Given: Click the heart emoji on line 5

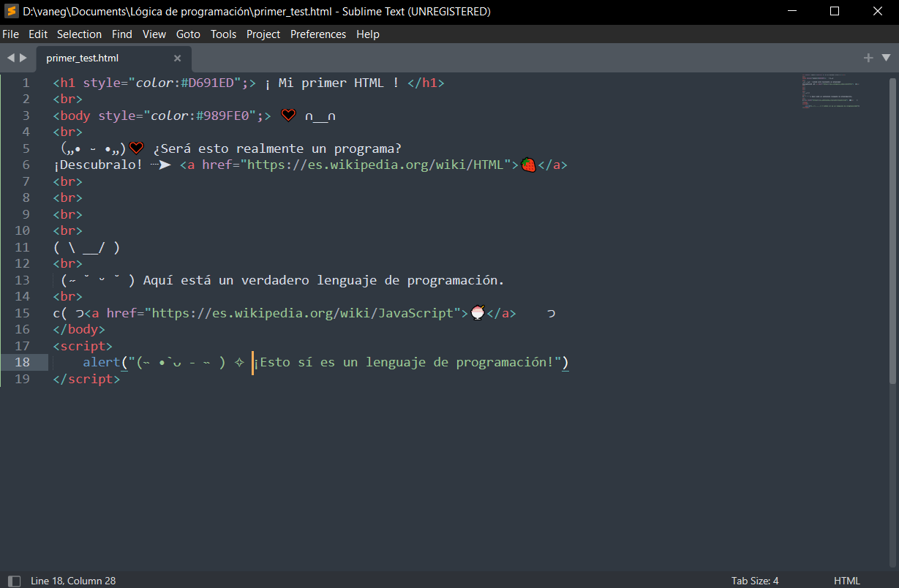Looking at the screenshot, I should [136, 148].
